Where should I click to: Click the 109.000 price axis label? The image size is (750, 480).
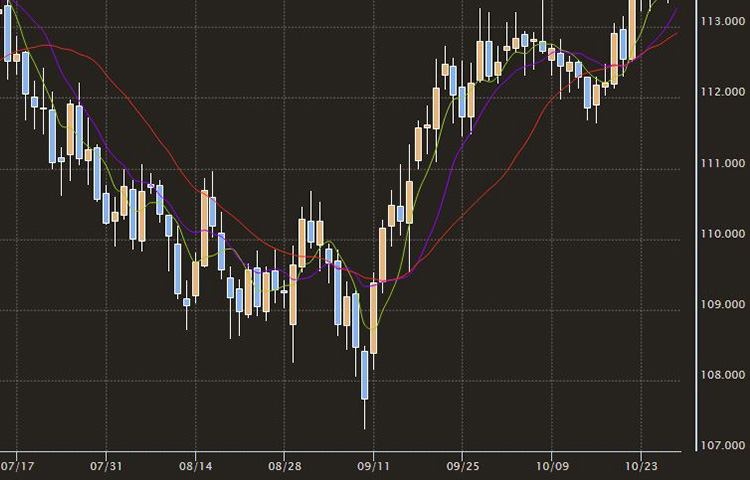point(723,304)
